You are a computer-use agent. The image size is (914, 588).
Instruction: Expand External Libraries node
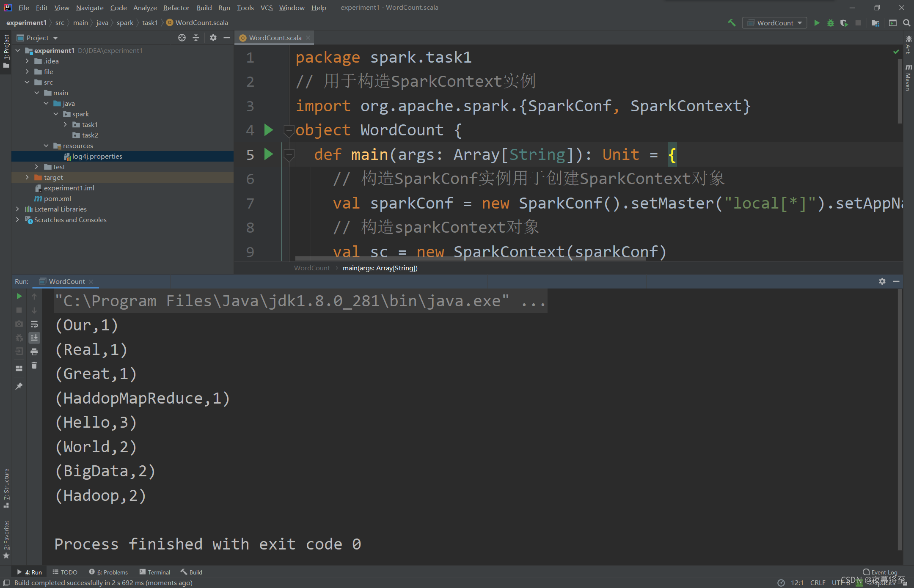[x=17, y=209]
